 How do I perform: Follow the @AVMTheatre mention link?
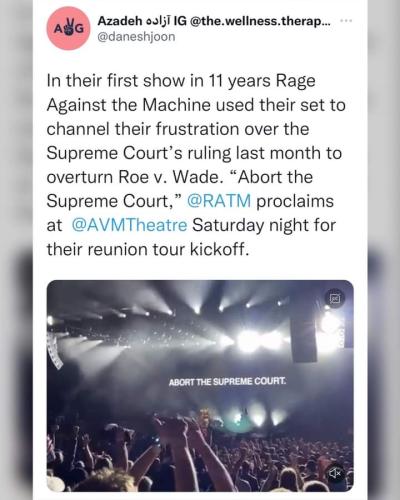[129, 225]
